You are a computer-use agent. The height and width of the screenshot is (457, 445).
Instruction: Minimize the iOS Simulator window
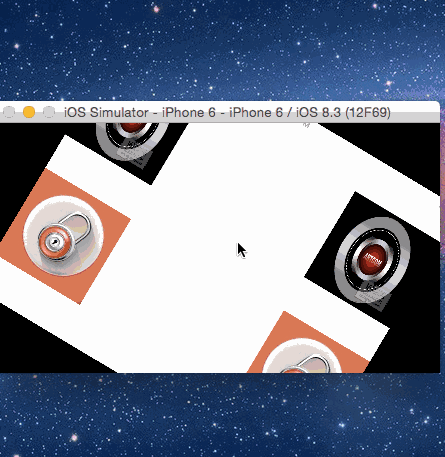(29, 112)
